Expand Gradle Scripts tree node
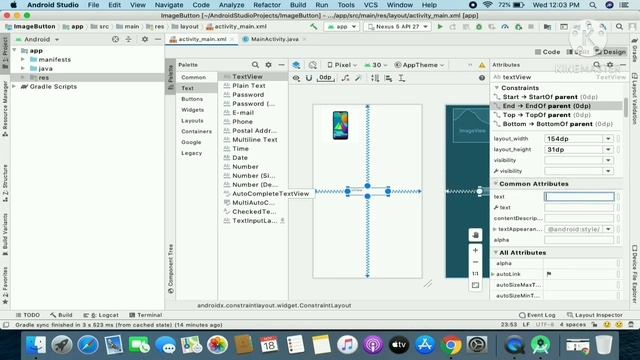 [14, 87]
